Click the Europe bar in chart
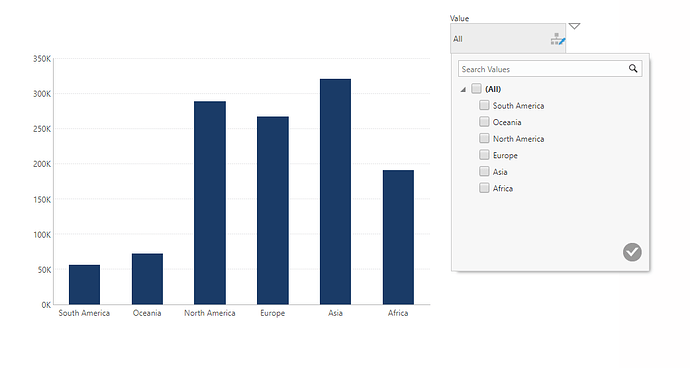The width and height of the screenshot is (690, 368). tap(273, 210)
